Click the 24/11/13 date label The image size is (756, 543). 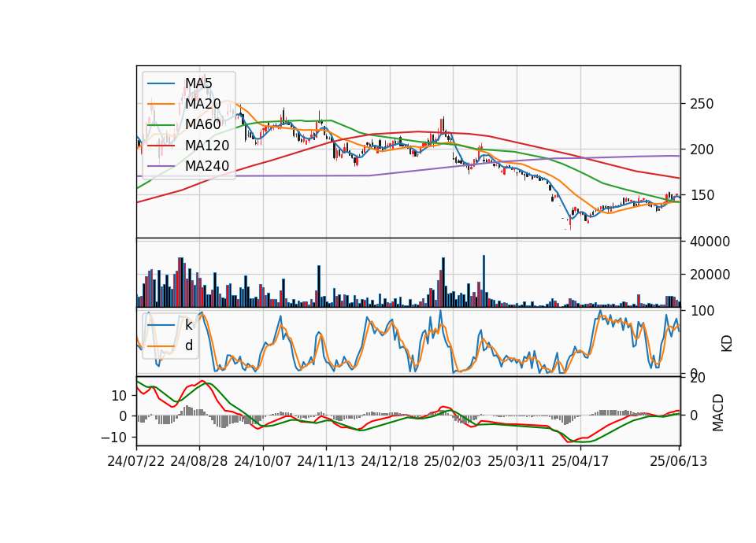[326, 461]
